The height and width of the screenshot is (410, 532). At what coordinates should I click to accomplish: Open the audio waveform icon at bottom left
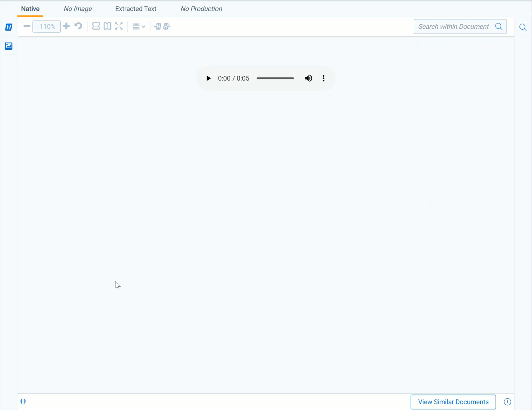point(23,401)
